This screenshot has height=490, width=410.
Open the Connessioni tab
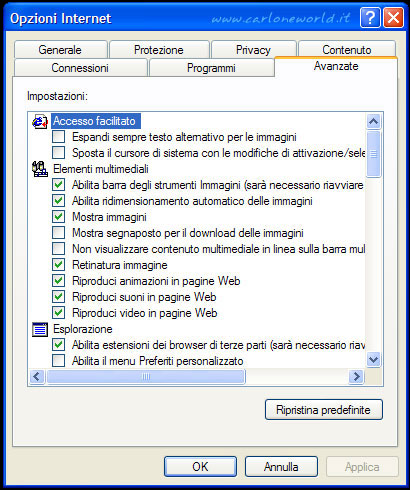[80, 68]
